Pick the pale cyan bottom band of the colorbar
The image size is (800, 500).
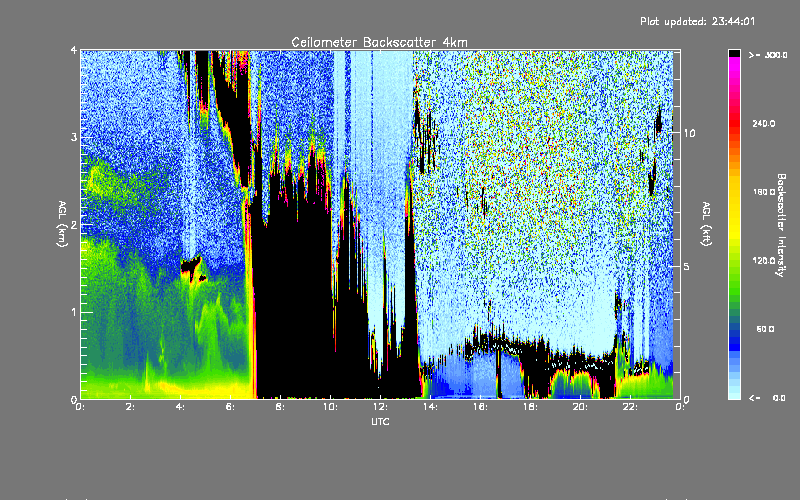coord(734,394)
